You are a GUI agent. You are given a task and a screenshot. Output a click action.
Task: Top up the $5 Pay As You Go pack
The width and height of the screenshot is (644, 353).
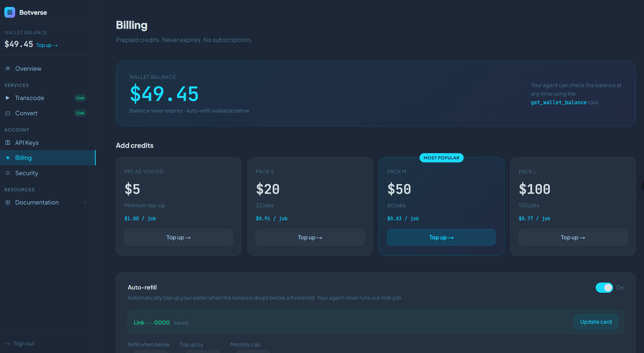pos(178,237)
